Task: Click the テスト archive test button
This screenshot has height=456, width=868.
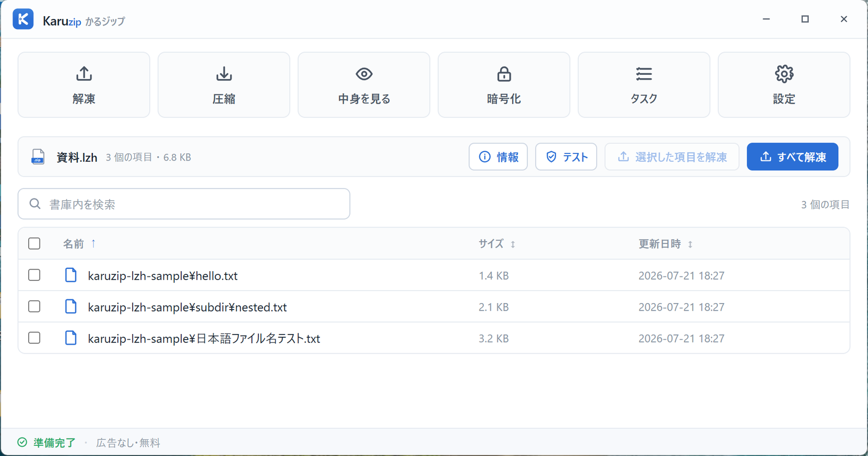Action: click(566, 157)
